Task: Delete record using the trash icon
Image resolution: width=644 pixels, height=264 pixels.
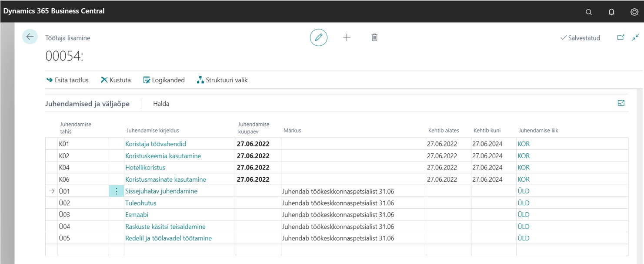Action: pos(374,37)
